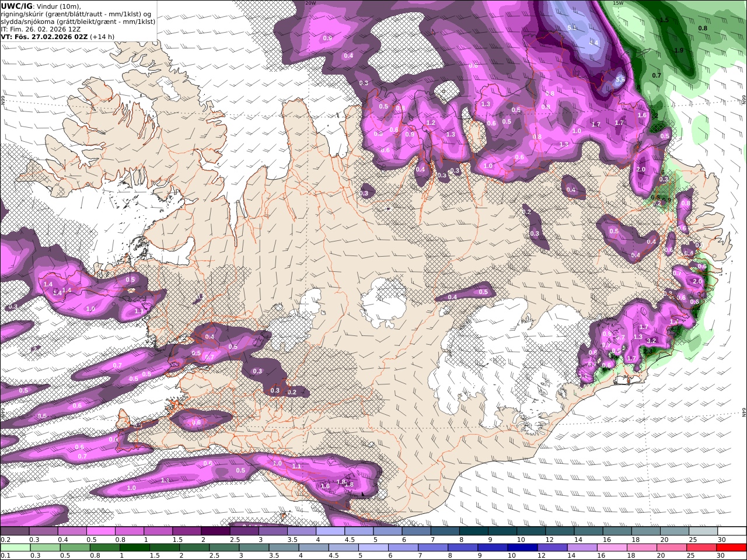Screen dimensions: 747x560
Task: Select the deep blue 10 swatch, lower legend row
Action: [522, 547]
